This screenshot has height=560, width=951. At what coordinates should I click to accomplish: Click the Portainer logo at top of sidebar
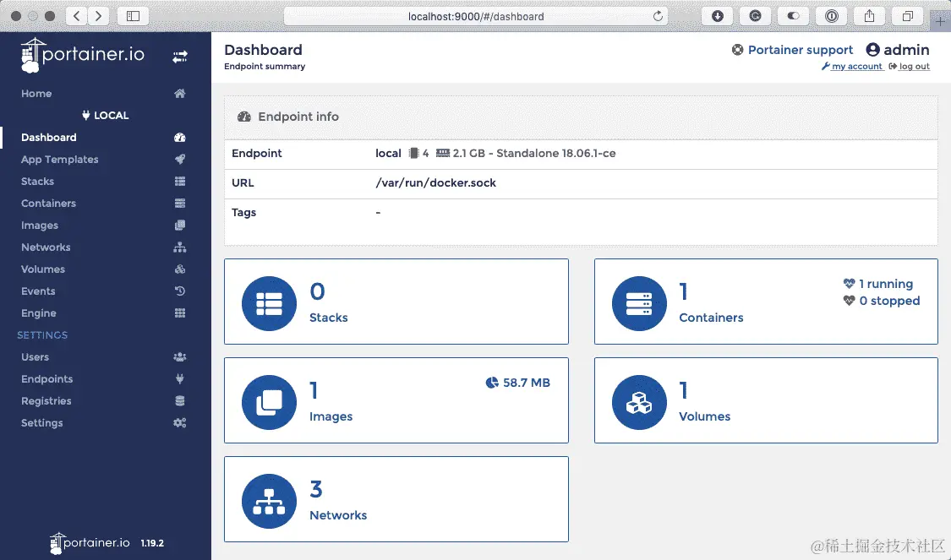coord(83,55)
